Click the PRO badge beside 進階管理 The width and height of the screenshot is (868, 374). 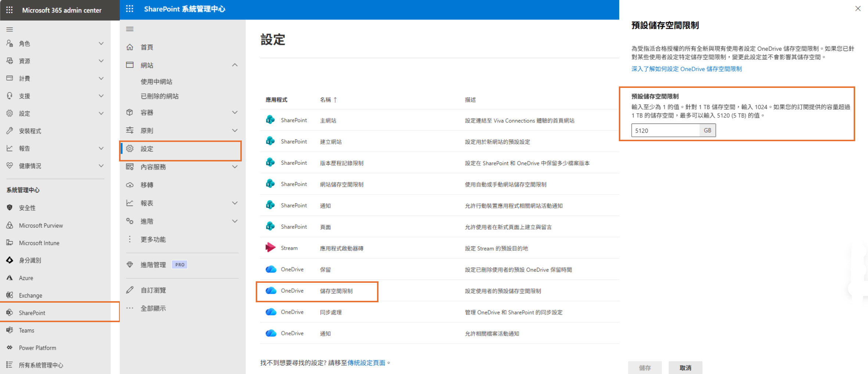pos(180,264)
